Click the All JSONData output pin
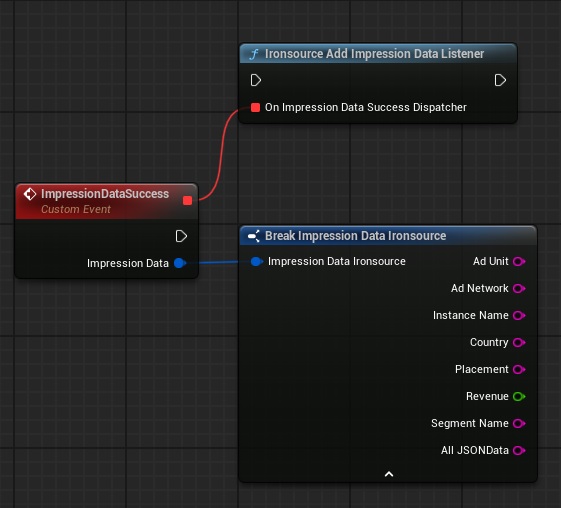The width and height of the screenshot is (561, 508). point(519,450)
